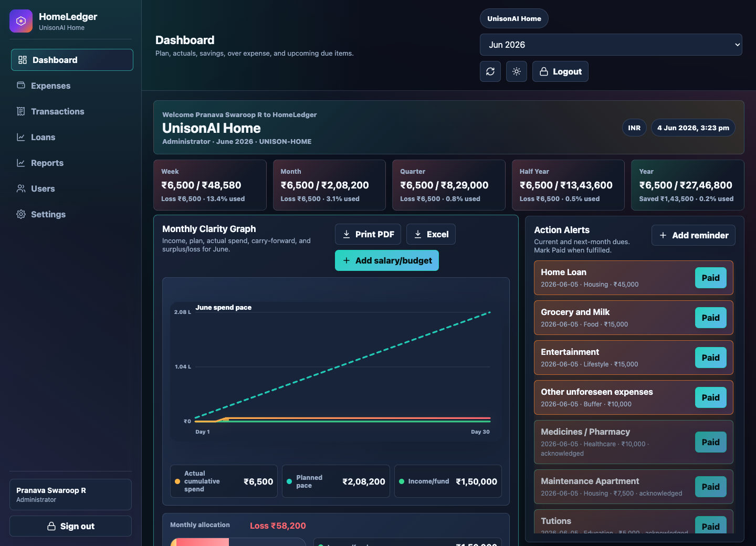This screenshot has width=756, height=546.
Task: Mark Maintenance Apartment as Paid
Action: 711,487
